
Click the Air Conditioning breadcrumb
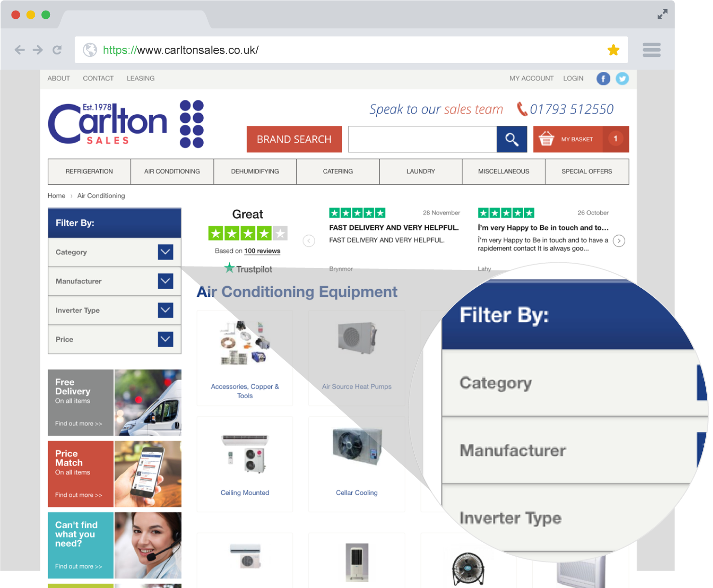point(101,196)
